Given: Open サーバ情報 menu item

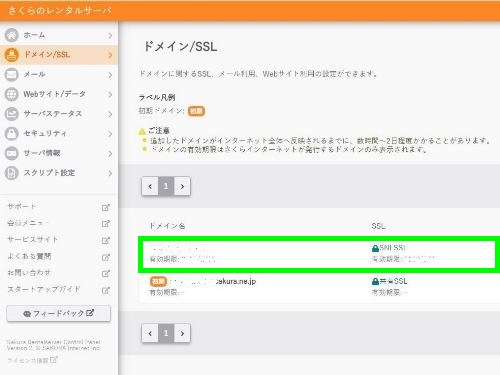Looking at the screenshot, I should click(x=59, y=153).
